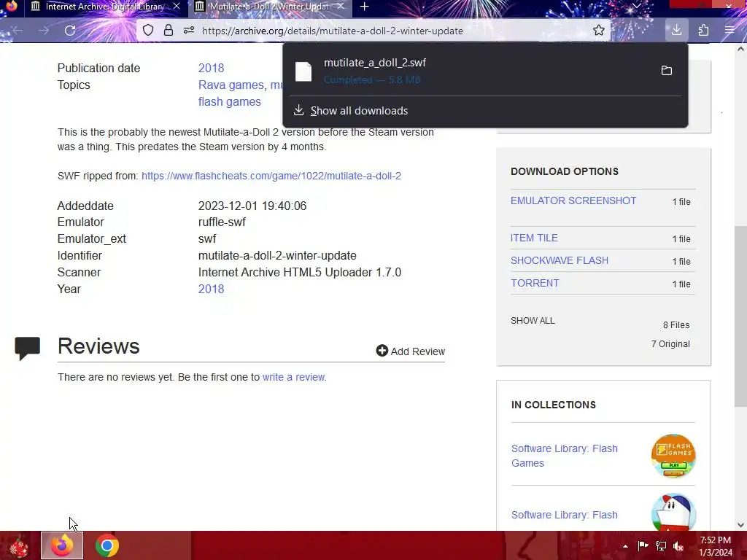Viewport: 747px width, 560px height.
Task: Open Publication date 2018 link
Action: click(x=211, y=68)
